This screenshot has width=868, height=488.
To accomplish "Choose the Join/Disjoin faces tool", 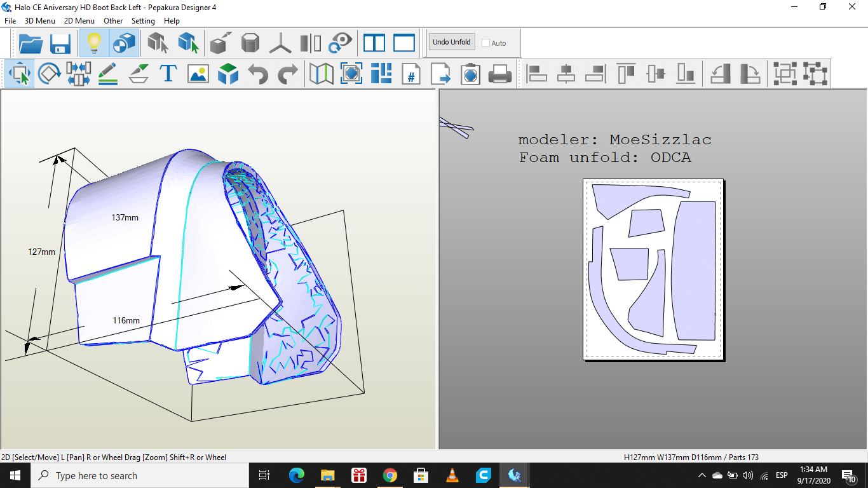I will click(x=78, y=74).
